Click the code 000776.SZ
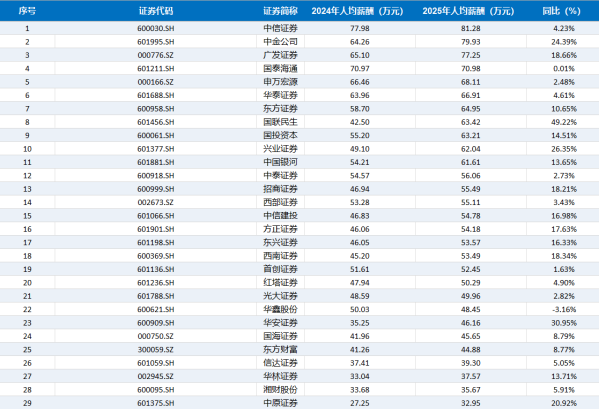Screen dimensions: 599x410 [156, 55]
